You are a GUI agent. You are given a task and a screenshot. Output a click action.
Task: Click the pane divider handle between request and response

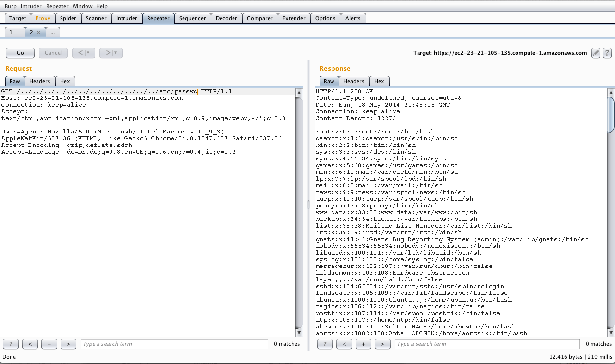[x=309, y=205]
